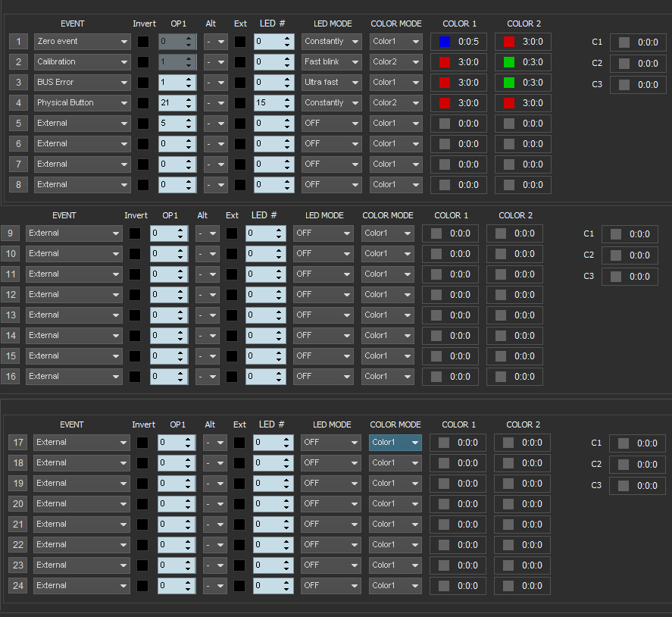Viewport: 672px width, 617px height.
Task: Toggle the Invert checkbox for row 1
Action: tap(143, 42)
